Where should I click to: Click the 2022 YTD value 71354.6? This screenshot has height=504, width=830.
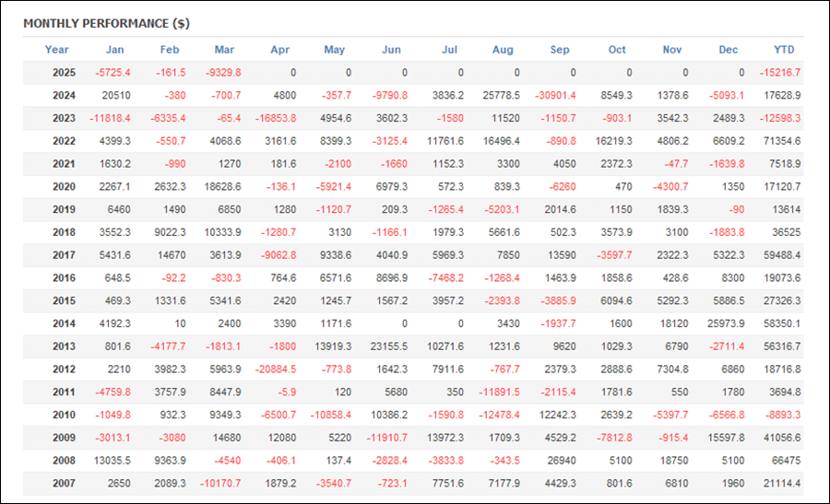[782, 141]
